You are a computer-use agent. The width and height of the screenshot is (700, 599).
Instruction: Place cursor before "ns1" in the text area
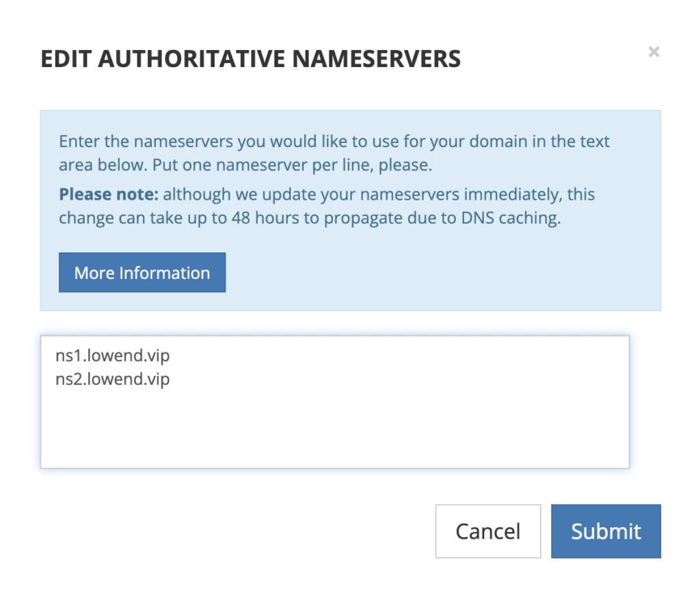(56, 356)
